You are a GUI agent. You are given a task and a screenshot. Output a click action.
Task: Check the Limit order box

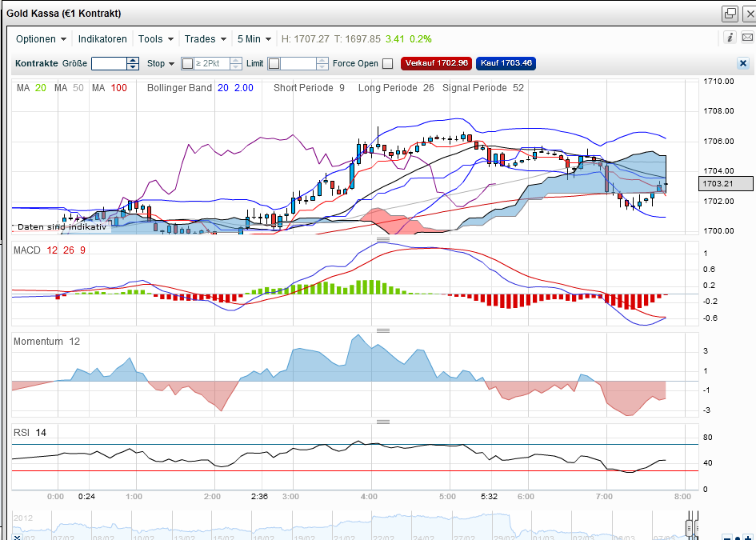click(x=275, y=63)
